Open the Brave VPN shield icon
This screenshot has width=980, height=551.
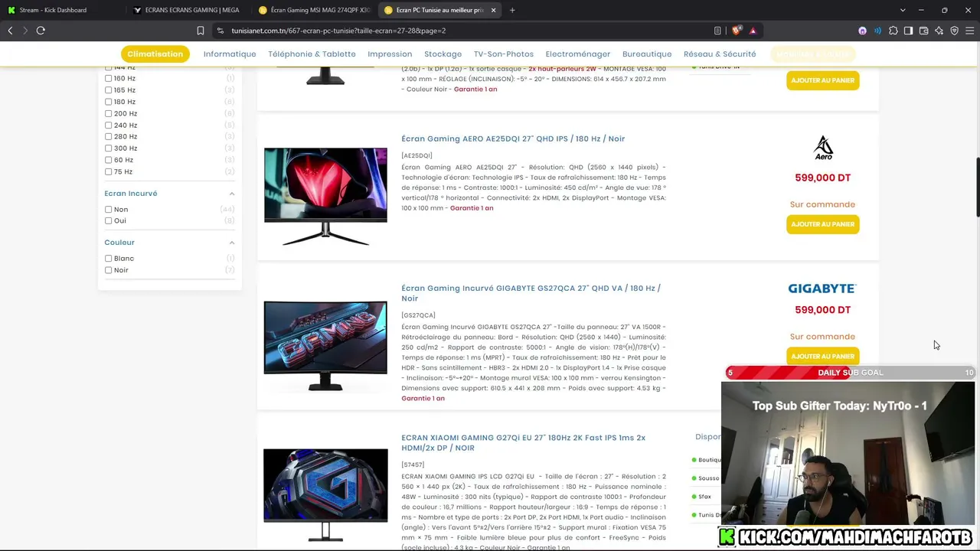954,31
